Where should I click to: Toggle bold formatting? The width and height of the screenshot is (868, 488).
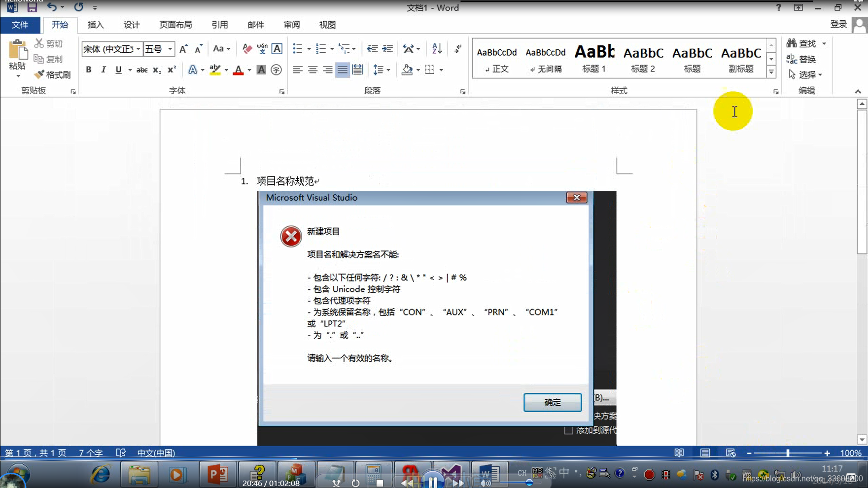point(88,70)
